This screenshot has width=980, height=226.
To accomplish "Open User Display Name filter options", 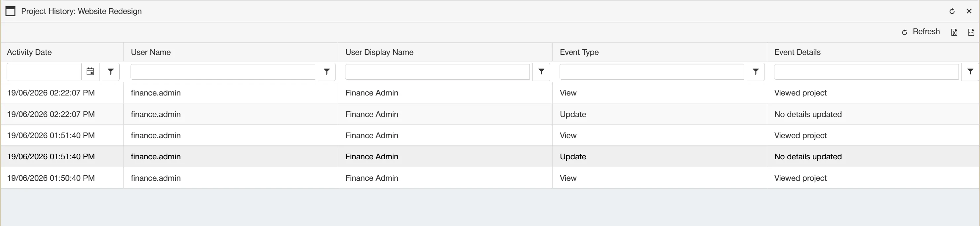I will coord(541,71).
